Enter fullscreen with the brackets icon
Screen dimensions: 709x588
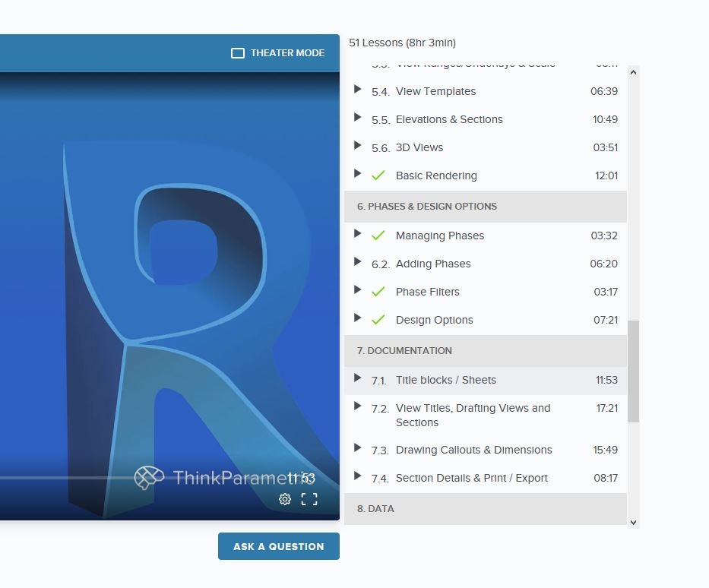(x=309, y=499)
